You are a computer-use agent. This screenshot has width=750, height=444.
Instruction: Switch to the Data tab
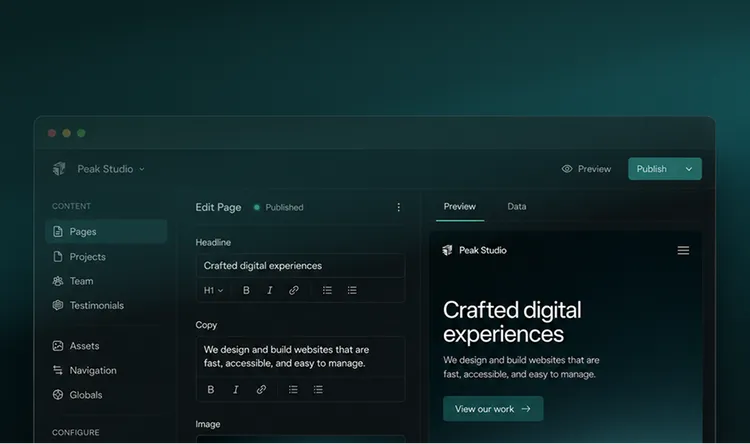(517, 207)
